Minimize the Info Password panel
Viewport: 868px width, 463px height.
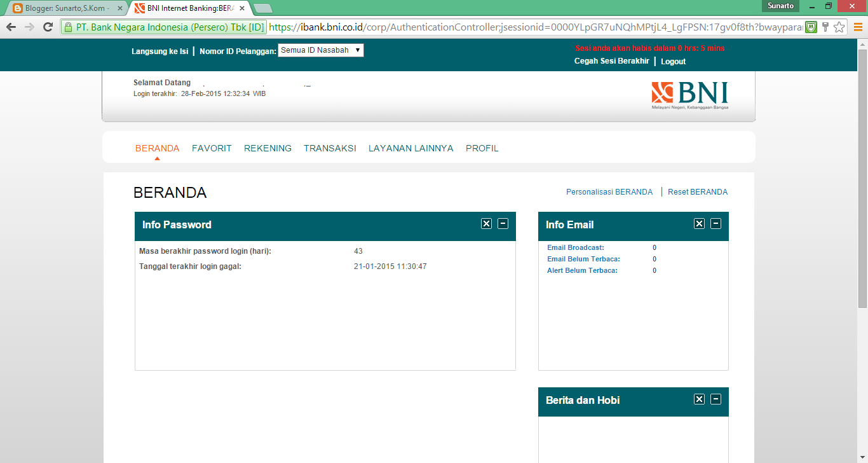pos(503,223)
